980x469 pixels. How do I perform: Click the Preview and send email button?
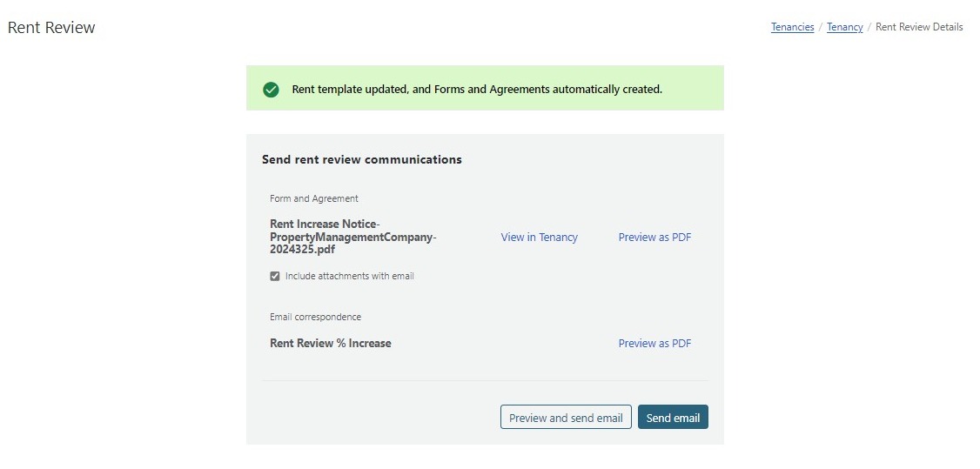coord(566,417)
